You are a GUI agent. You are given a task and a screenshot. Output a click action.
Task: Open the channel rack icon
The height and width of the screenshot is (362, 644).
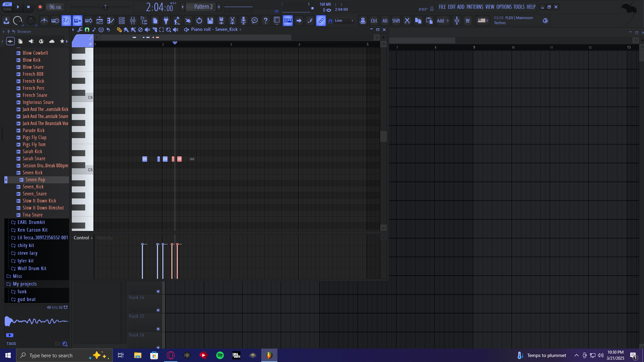pyautogui.click(x=122, y=21)
